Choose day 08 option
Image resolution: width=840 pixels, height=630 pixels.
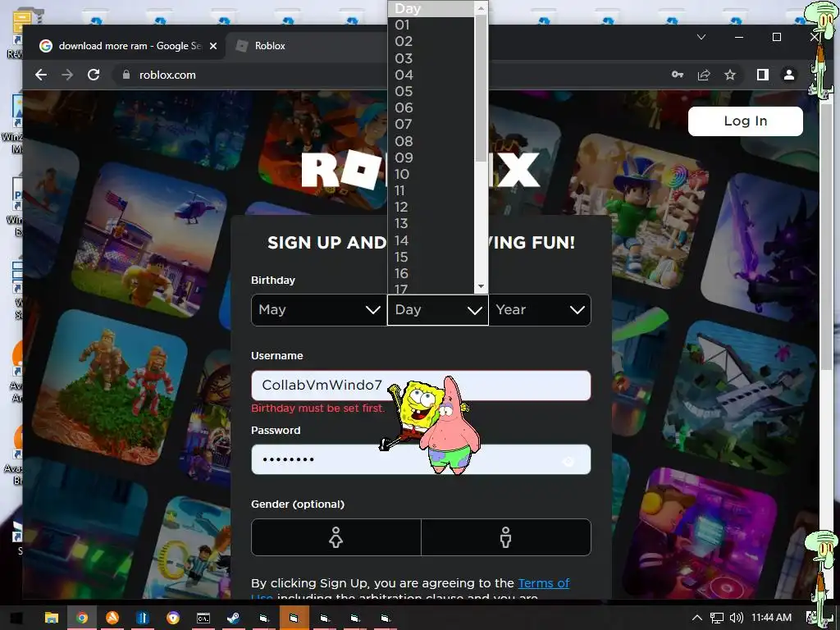[431, 141]
